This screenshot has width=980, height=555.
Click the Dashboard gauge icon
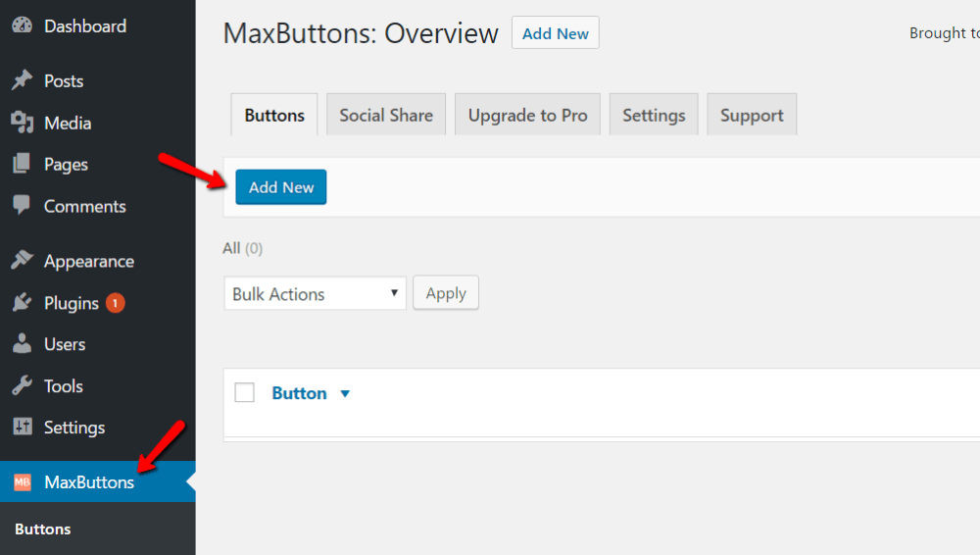22,26
